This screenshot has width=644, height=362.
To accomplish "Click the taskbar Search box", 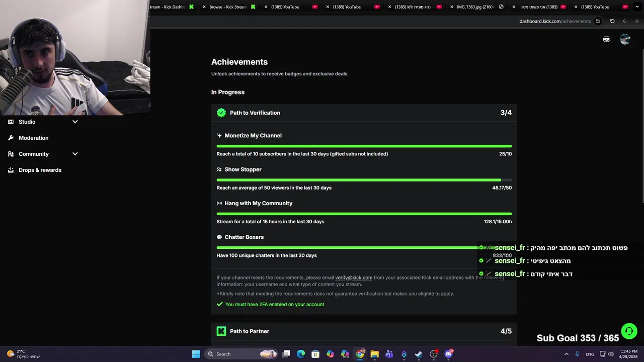I will coord(242,354).
